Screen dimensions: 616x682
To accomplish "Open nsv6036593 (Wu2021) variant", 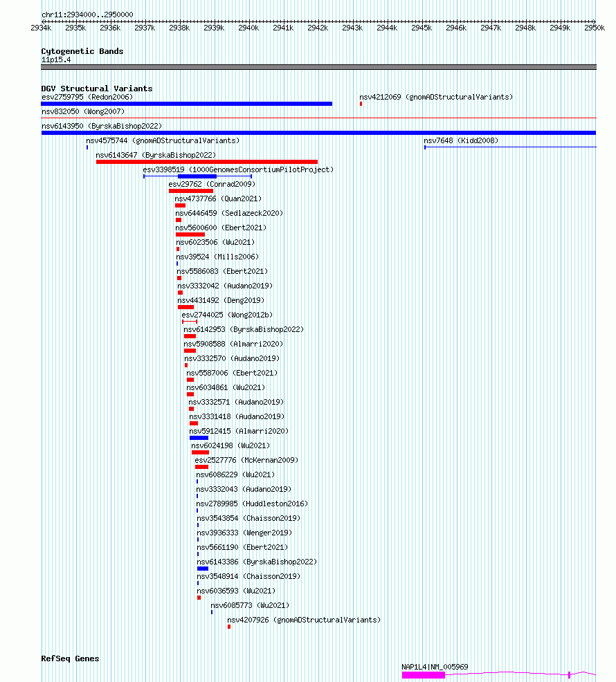I will pyautogui.click(x=236, y=591).
